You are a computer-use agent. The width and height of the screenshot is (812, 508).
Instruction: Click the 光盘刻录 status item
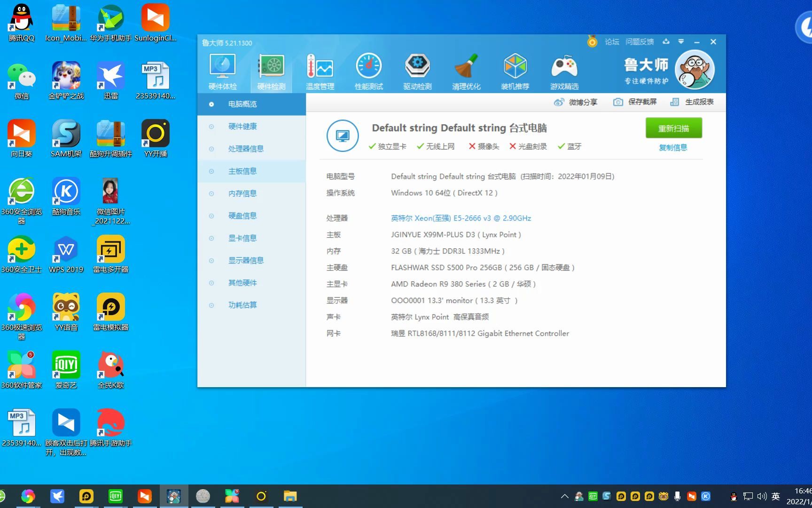(528, 146)
